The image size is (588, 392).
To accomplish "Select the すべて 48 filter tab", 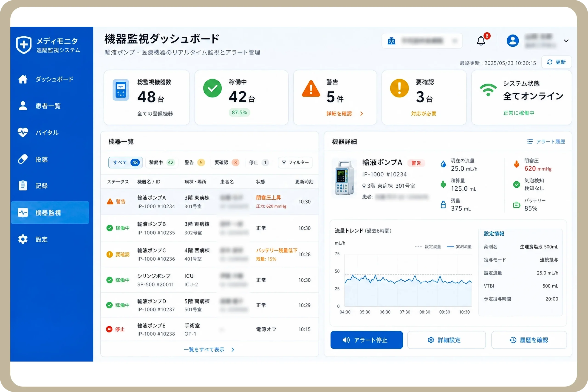I will point(126,163).
